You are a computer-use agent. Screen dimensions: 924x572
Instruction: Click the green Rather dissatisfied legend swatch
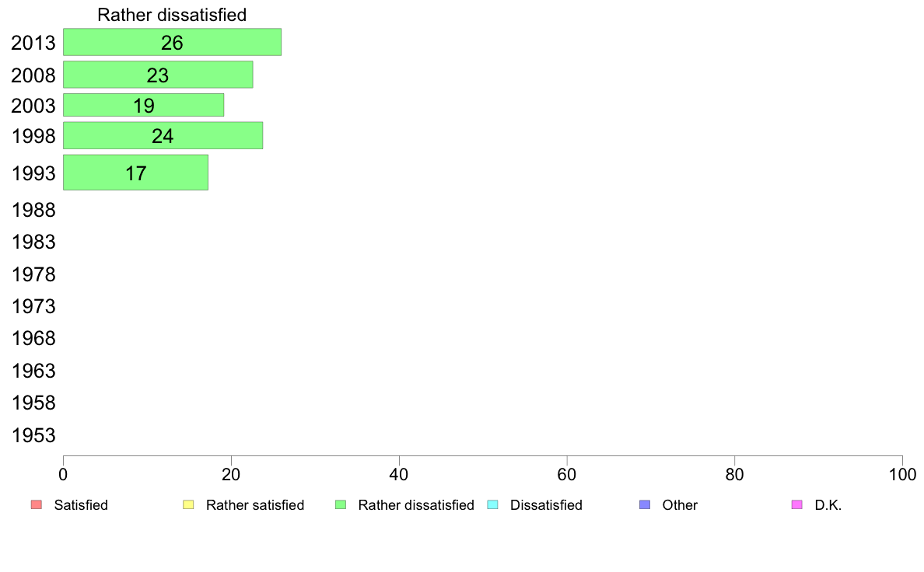click(340, 505)
